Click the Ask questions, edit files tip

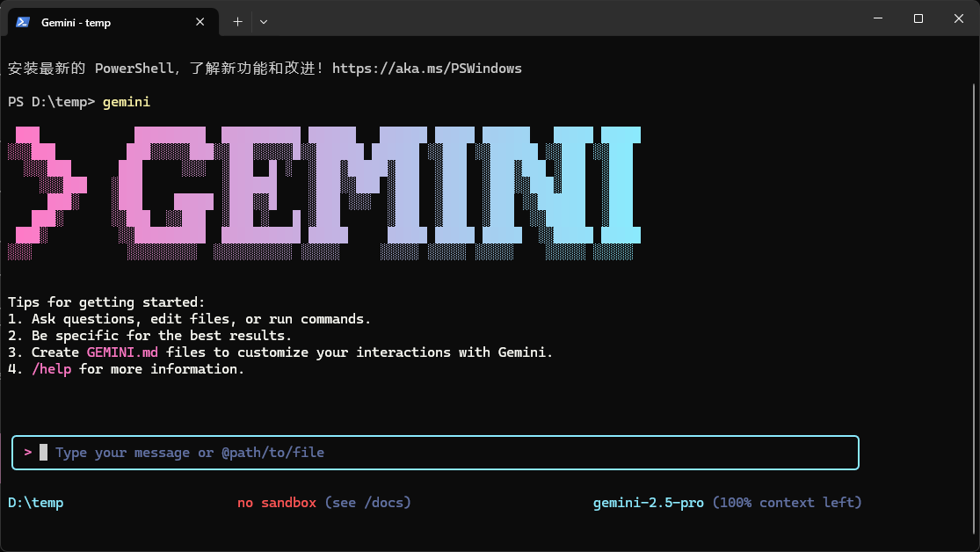coord(189,319)
